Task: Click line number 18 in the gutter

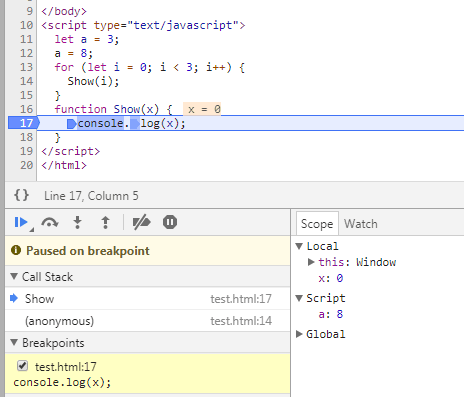Action: (x=26, y=137)
